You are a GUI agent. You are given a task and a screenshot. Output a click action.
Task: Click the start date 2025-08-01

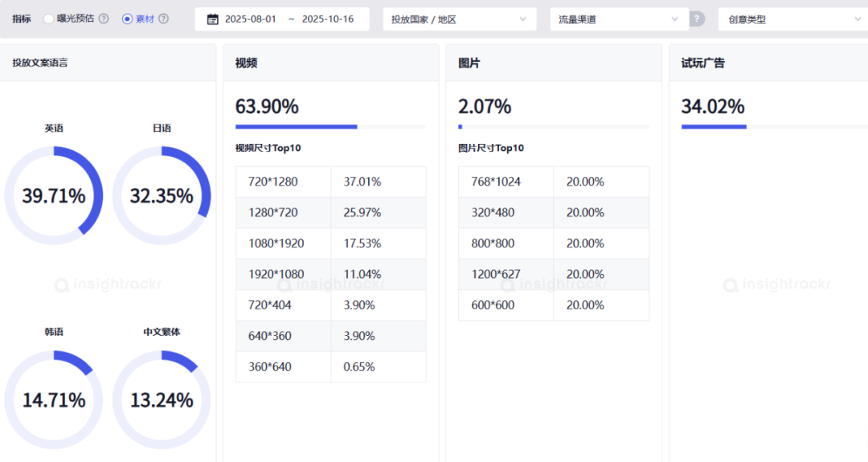click(x=251, y=19)
